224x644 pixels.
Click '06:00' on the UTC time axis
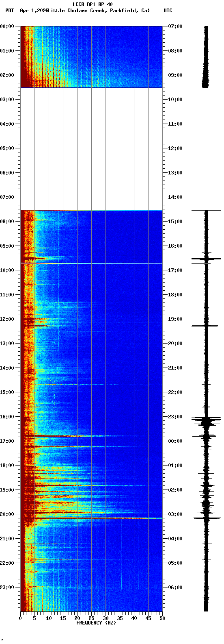(175, 587)
